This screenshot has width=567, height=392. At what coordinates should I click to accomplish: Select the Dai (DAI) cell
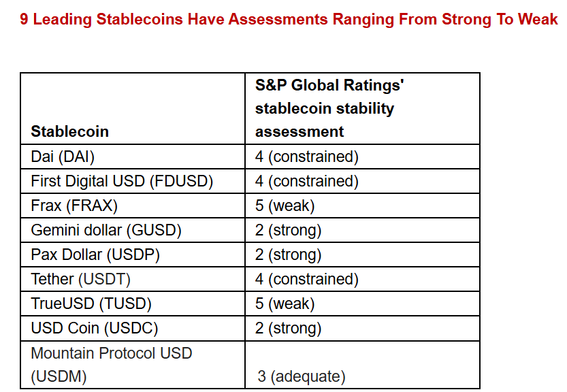[63, 157]
